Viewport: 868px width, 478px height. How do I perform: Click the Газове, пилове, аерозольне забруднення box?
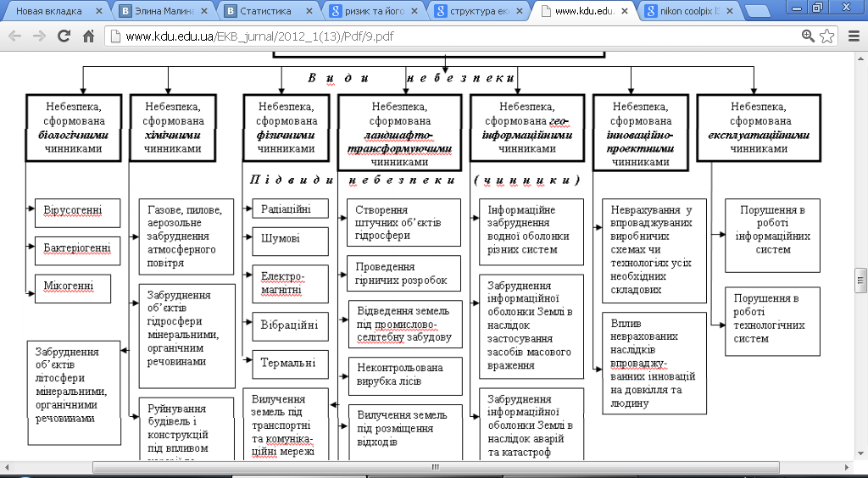coord(186,236)
